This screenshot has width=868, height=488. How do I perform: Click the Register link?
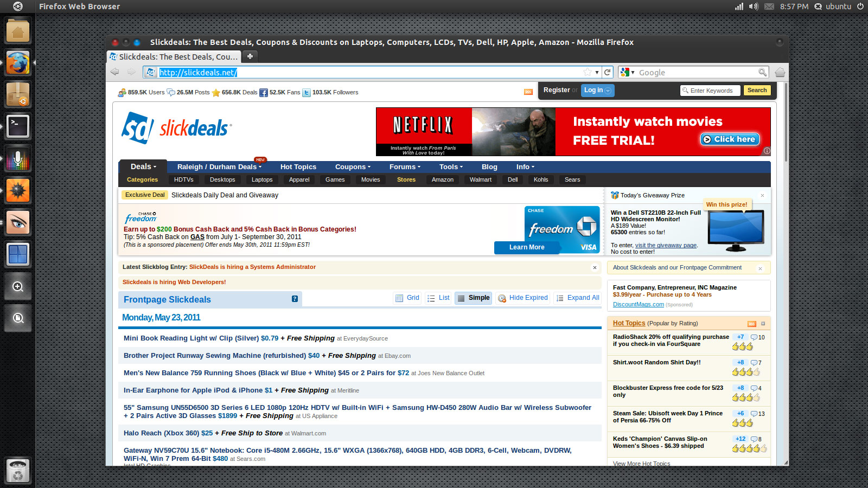557,90
